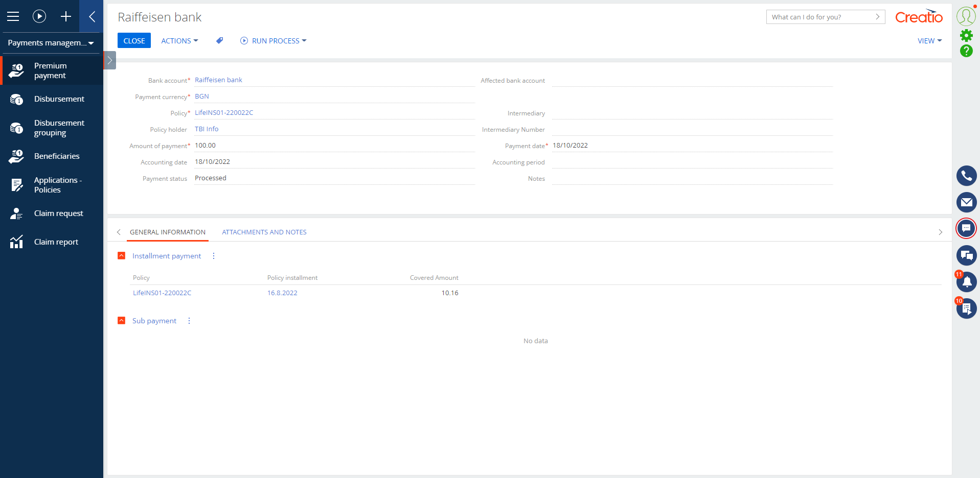Viewport: 980px width, 478px height.
Task: Open Premium payment section
Action: [52, 70]
